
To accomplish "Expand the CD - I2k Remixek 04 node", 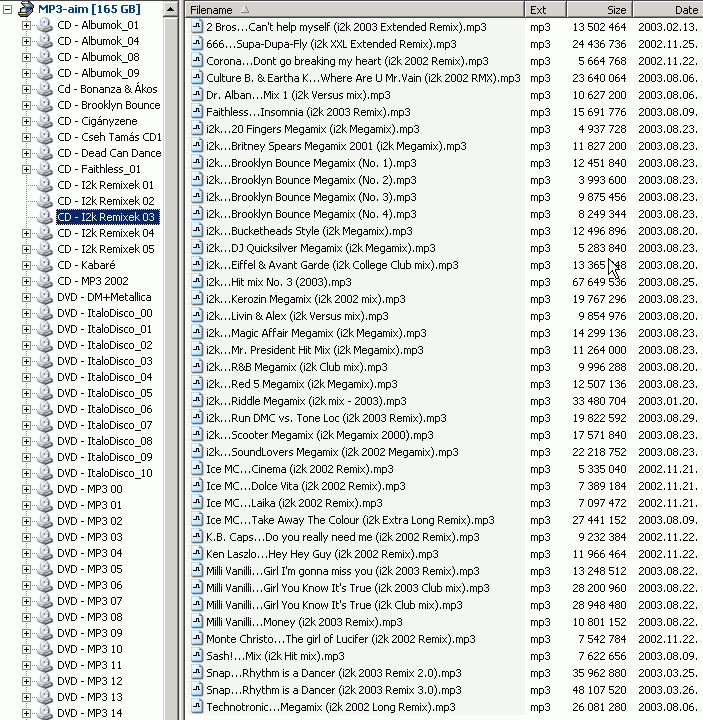I will click(26, 233).
